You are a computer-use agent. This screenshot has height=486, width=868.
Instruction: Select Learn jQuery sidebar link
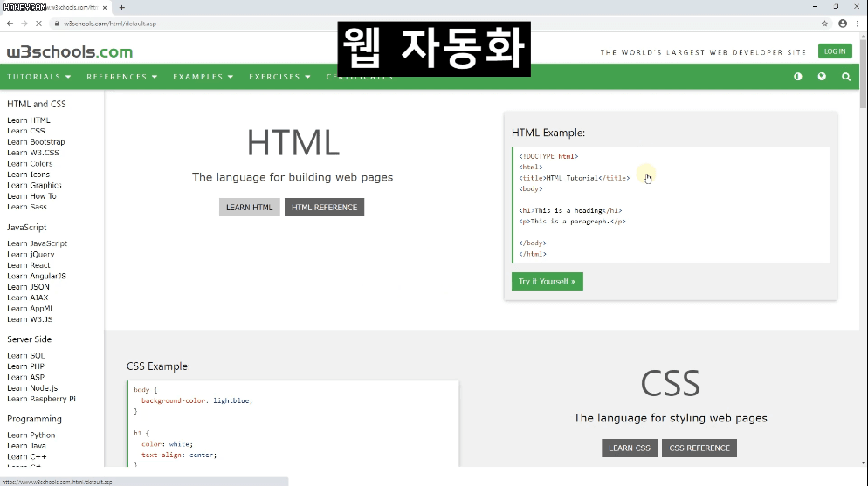pyautogui.click(x=31, y=254)
